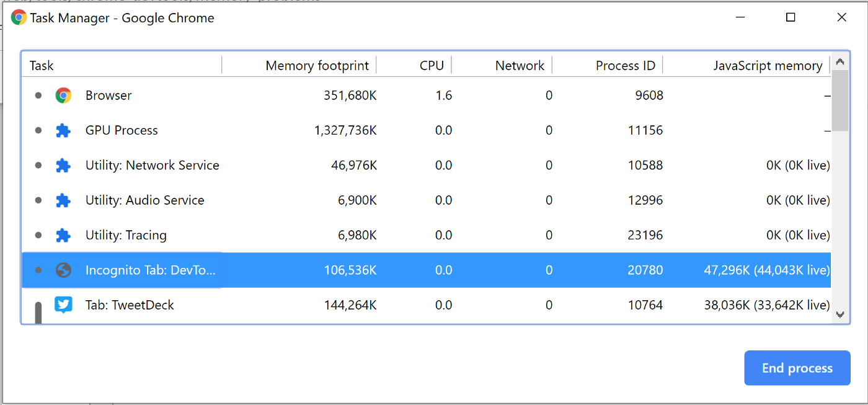Image resolution: width=868 pixels, height=405 pixels.
Task: Click process ID 9608
Action: click(649, 96)
